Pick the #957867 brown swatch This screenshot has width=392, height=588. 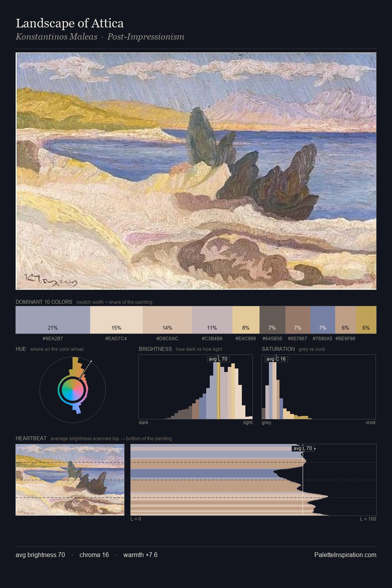click(298, 320)
